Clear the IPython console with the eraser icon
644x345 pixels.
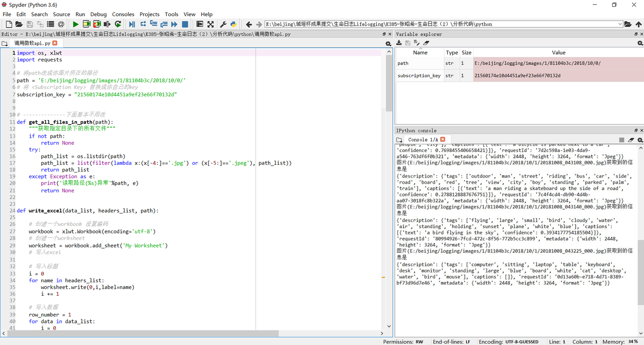(631, 140)
